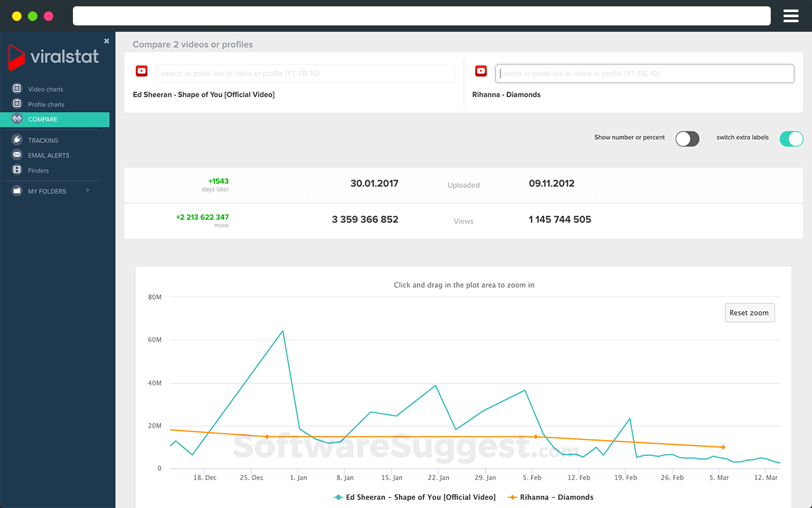Open EMAIL ALERTS via envelope icon
Viewport: 812px width, 508px height.
coord(16,155)
